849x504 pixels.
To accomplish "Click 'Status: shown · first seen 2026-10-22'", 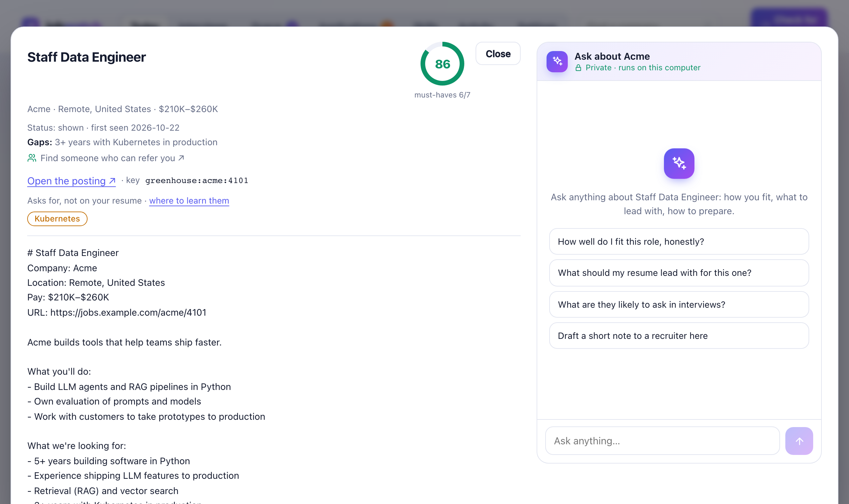I will (103, 128).
